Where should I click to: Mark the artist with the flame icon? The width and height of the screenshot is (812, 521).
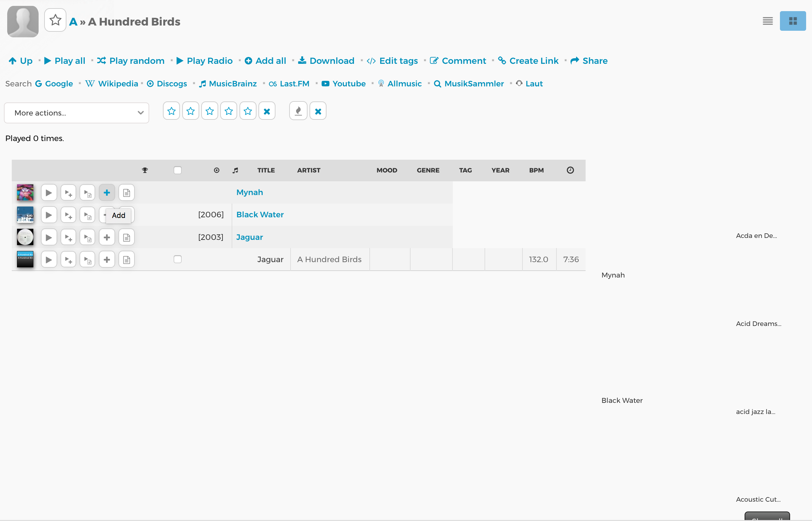pyautogui.click(x=298, y=111)
